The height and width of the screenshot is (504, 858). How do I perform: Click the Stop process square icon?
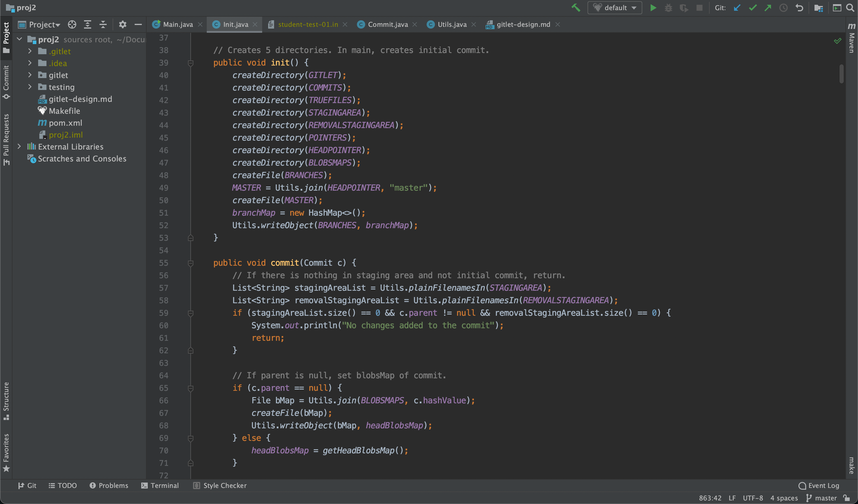(699, 7)
